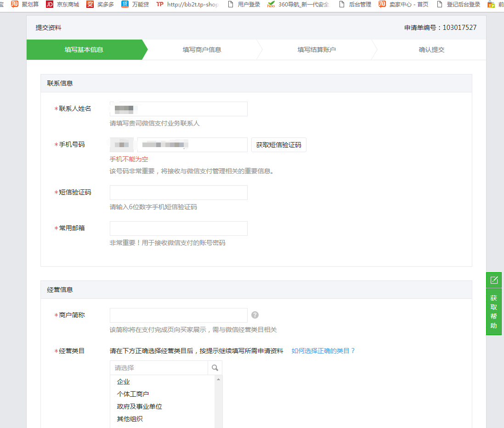Click the 获取短信验证码 button
The height and width of the screenshot is (428, 504).
coord(279,145)
